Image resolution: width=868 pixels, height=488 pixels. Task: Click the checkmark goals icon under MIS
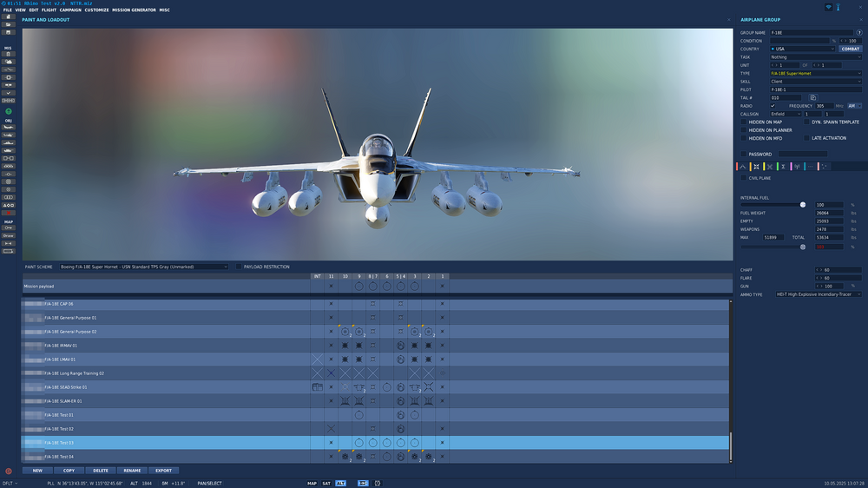[x=9, y=93]
